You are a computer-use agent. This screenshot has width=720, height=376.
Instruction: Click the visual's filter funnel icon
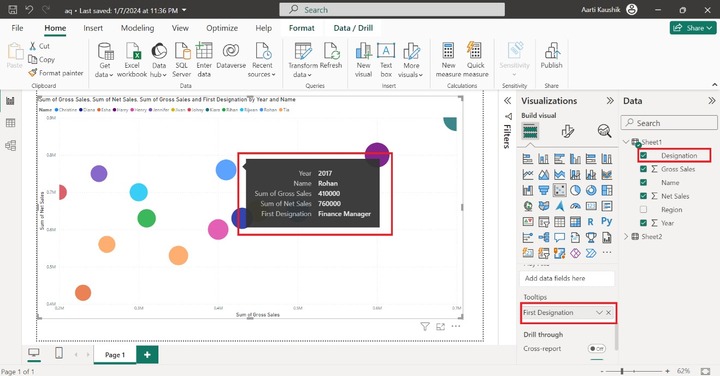point(425,326)
